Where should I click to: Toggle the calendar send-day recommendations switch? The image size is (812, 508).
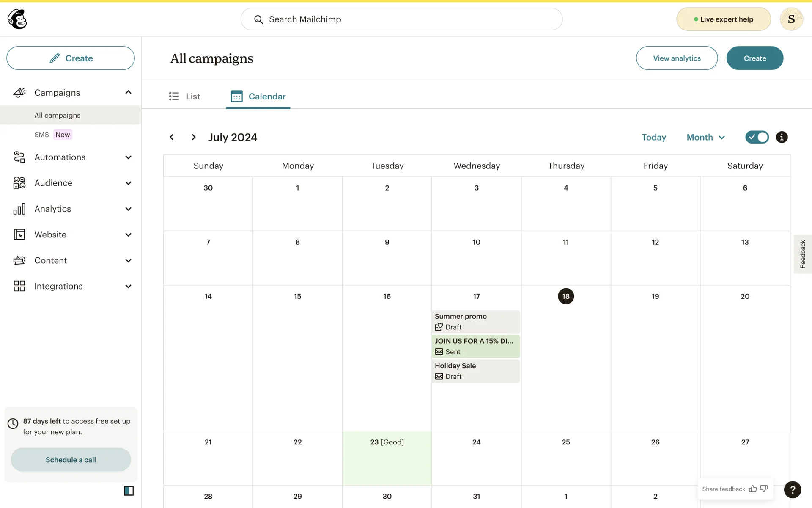coord(757,137)
